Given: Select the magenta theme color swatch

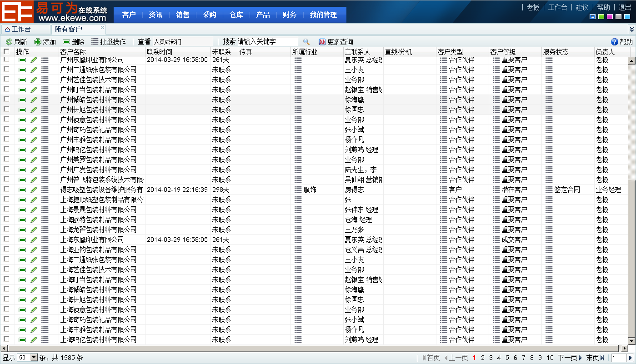Looking at the screenshot, I should click(610, 17).
